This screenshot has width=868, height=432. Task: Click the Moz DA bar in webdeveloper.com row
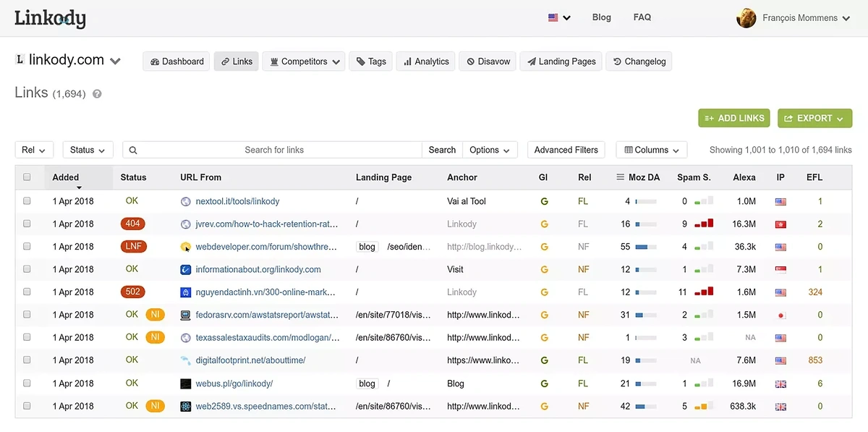pos(646,247)
